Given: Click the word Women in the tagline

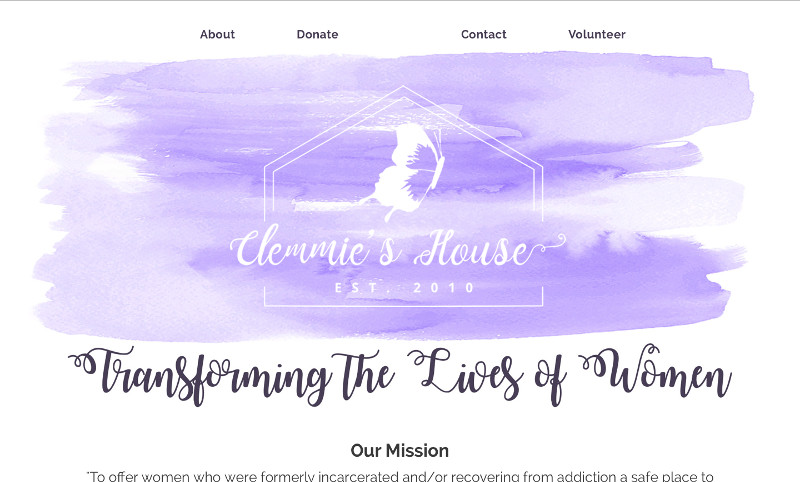Looking at the screenshot, I should (x=655, y=371).
